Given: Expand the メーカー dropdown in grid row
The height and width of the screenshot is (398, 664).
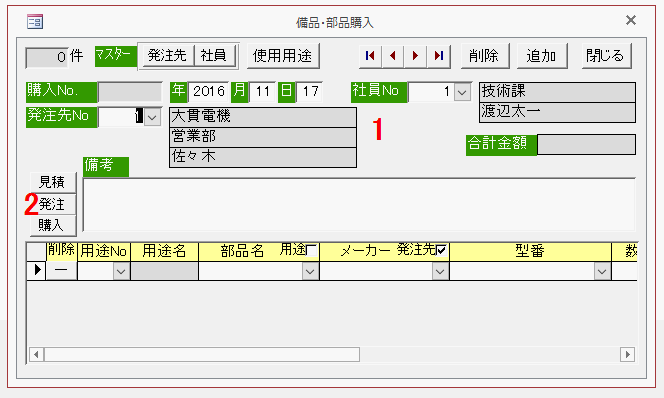Looking at the screenshot, I should point(440,271).
